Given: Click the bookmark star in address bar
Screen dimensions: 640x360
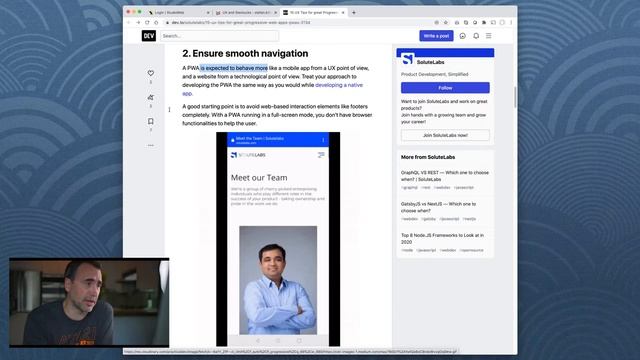Looking at the screenshot, I should pyautogui.click(x=446, y=22).
